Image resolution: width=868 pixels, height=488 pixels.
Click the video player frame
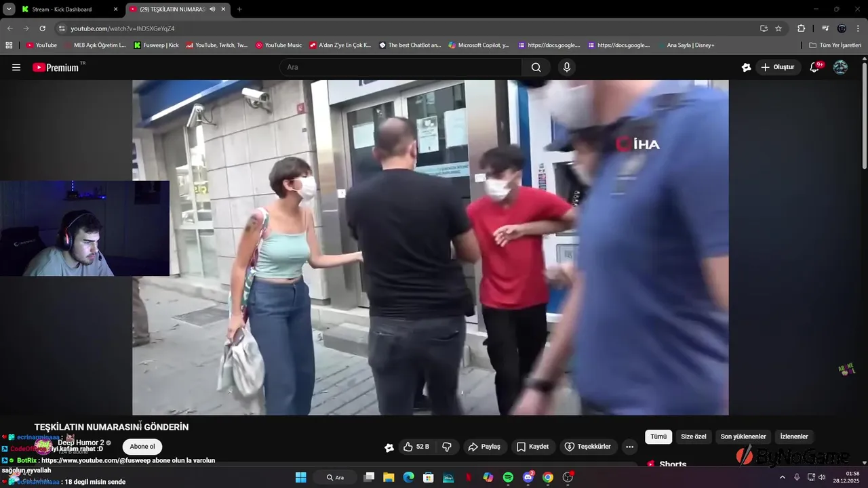[430, 247]
